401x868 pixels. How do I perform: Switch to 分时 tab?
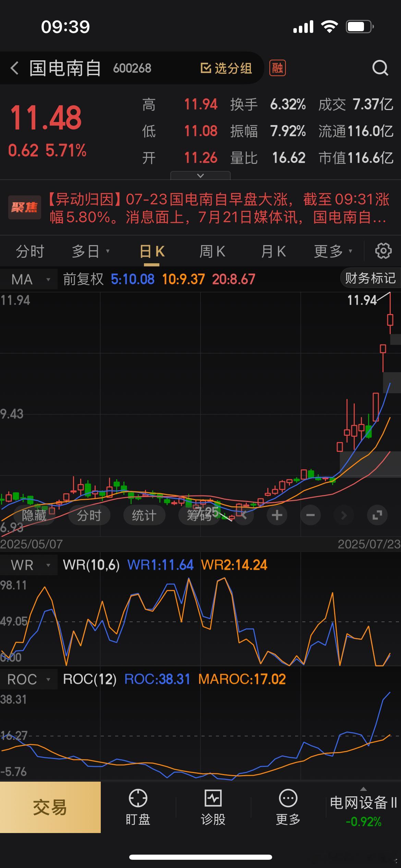pyautogui.click(x=30, y=251)
